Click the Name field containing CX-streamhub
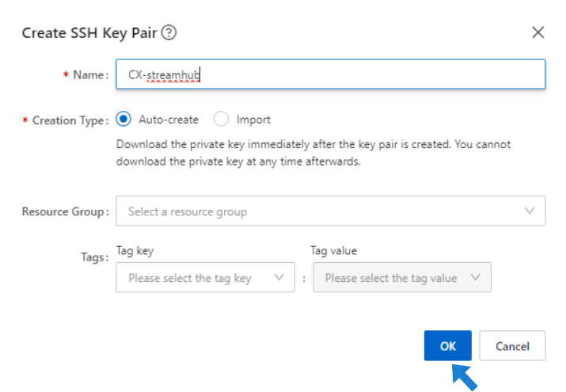 [330, 74]
